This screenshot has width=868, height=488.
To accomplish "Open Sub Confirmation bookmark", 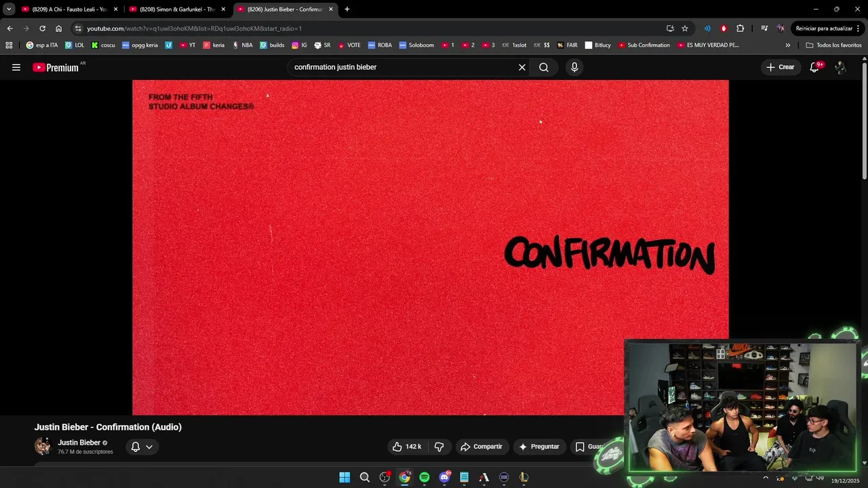I will (644, 45).
